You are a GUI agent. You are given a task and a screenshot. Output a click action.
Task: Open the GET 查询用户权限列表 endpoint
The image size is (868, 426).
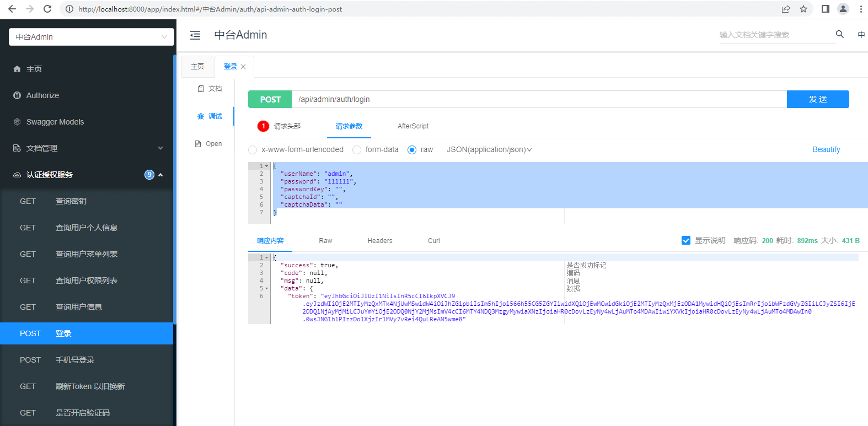(87, 281)
